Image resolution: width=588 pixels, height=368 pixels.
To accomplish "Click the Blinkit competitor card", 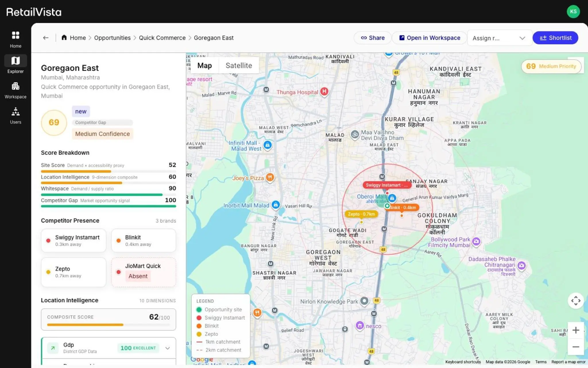I will pos(144,240).
